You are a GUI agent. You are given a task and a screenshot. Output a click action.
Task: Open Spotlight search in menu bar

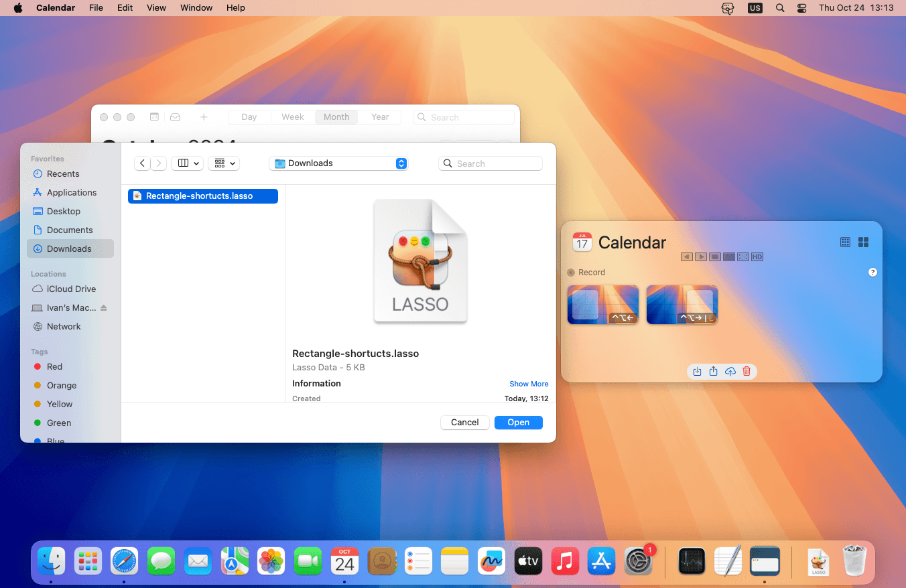(x=779, y=8)
